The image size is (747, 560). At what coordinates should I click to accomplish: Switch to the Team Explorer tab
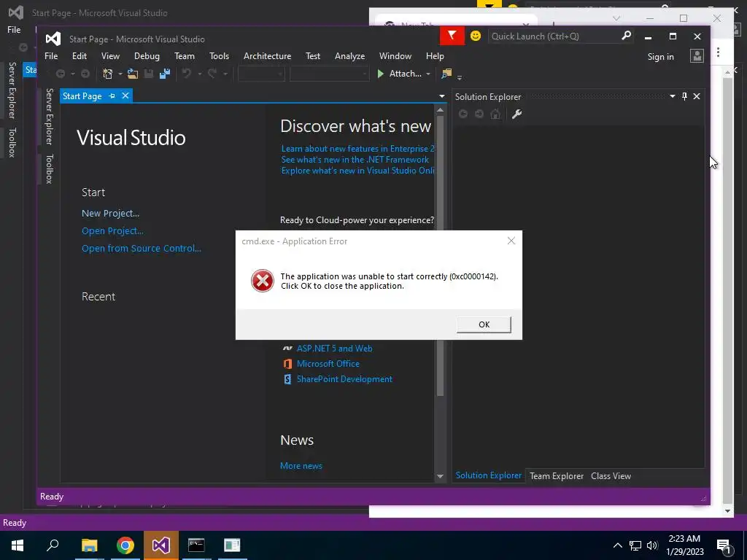point(557,475)
